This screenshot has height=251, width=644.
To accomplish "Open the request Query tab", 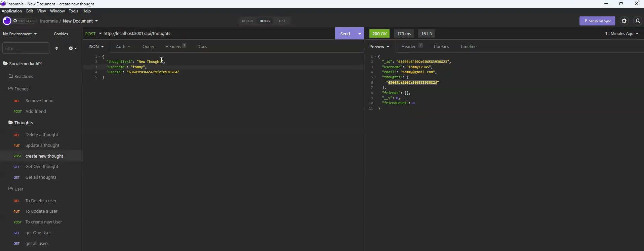I will pos(148,46).
